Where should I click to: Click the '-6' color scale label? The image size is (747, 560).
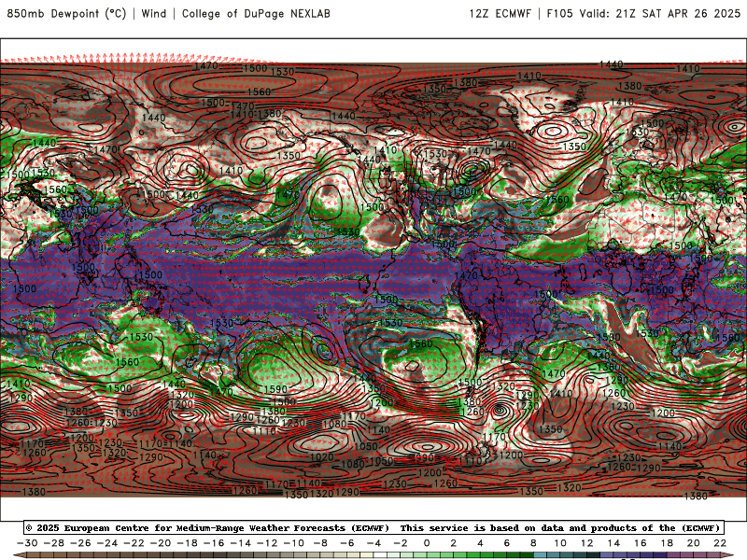pos(347,543)
